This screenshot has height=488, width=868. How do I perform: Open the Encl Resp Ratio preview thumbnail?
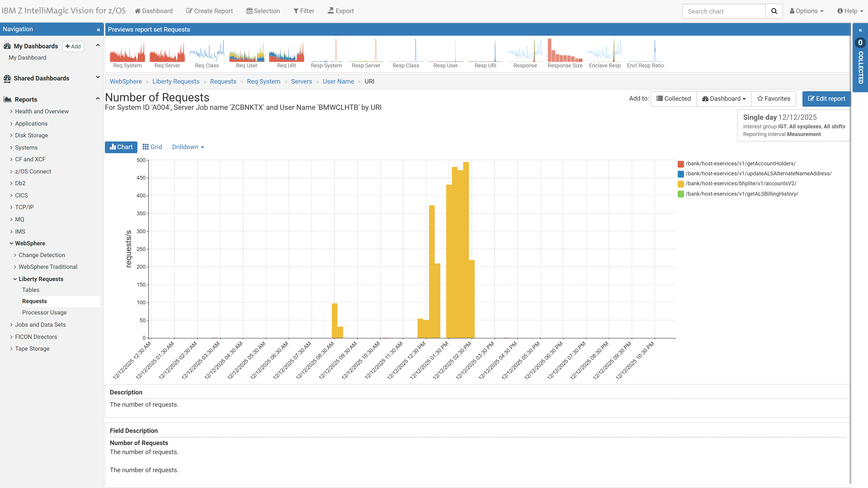pos(645,54)
